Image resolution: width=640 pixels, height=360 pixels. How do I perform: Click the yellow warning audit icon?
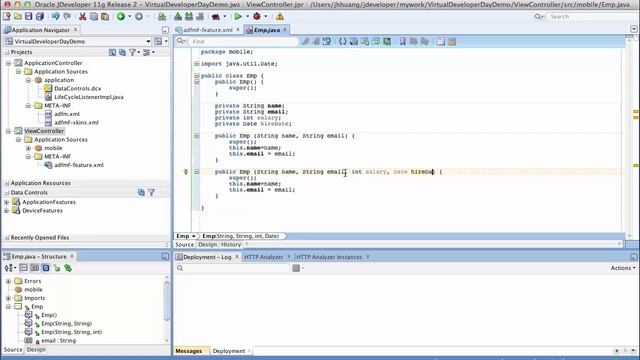(280, 17)
